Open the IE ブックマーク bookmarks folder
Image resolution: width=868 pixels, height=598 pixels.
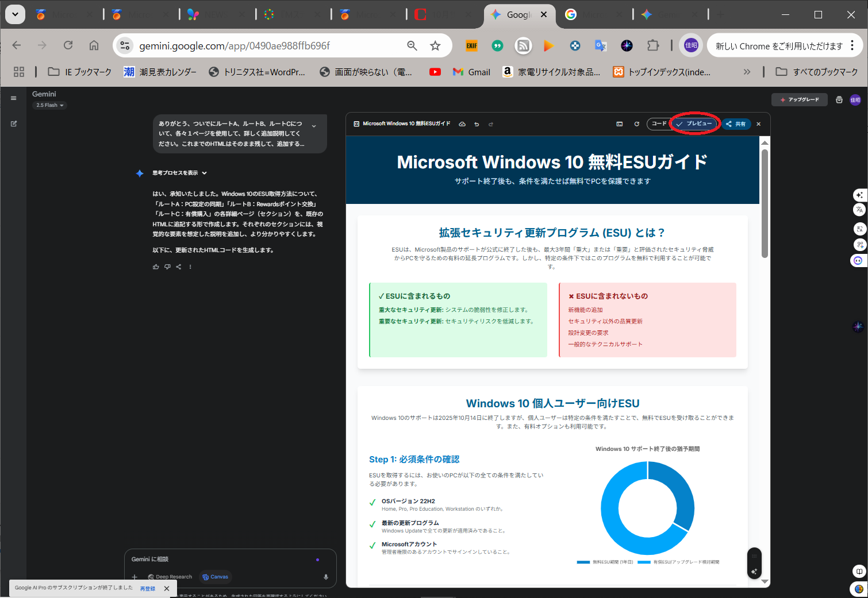click(79, 72)
